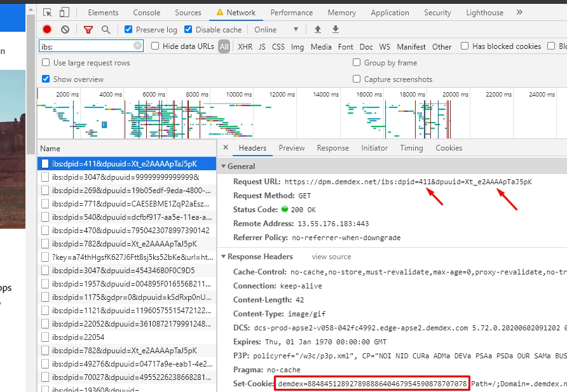Select request ibs:dpid=540&dpuuid=dcfbf917
The image size is (567, 392).
[126, 217]
